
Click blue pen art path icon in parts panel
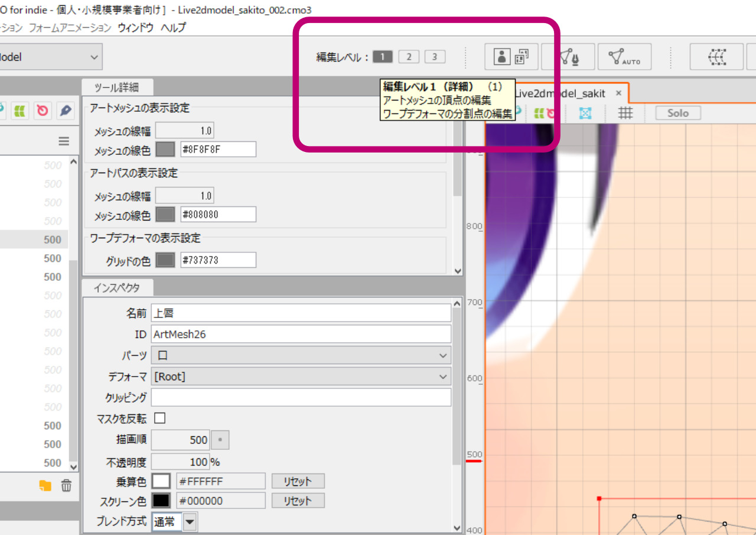pyautogui.click(x=65, y=111)
